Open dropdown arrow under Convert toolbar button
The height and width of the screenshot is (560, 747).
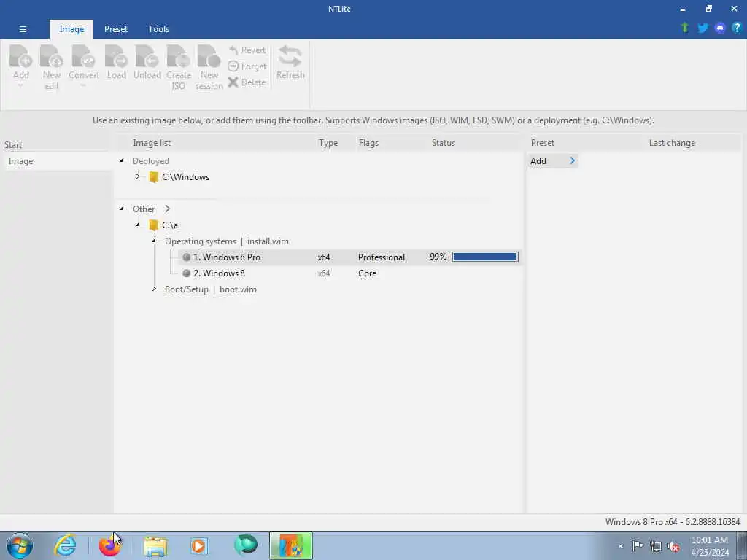[83, 86]
